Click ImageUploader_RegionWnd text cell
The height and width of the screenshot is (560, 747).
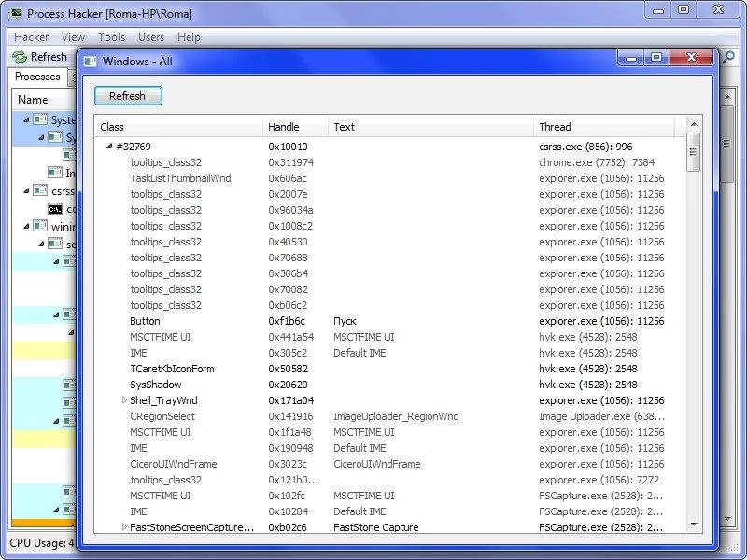(396, 416)
